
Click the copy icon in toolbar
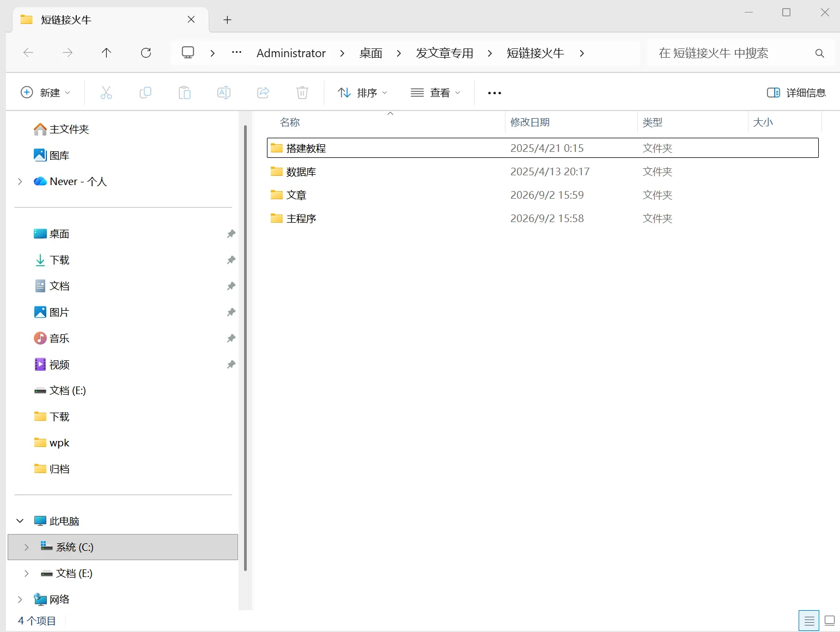145,93
